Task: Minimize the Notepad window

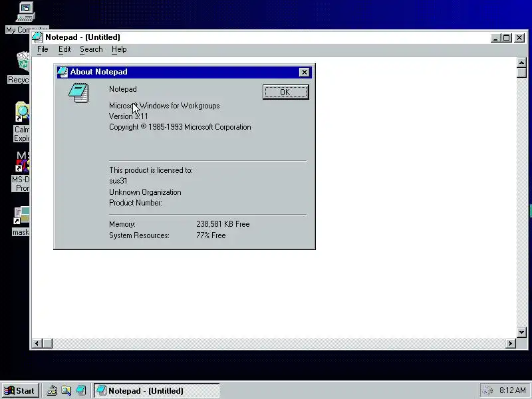Action: [495, 38]
